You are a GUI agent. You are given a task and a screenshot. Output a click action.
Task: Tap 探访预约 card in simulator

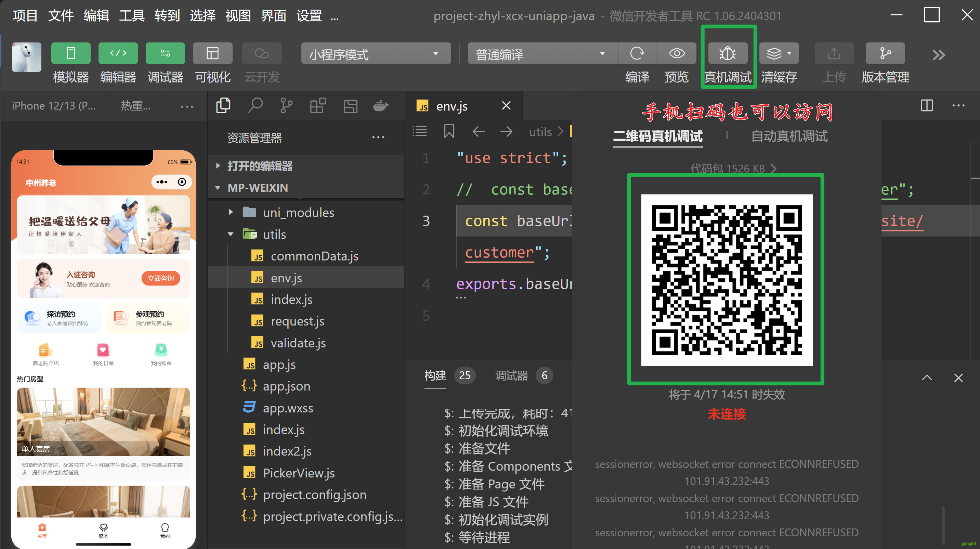click(x=59, y=318)
